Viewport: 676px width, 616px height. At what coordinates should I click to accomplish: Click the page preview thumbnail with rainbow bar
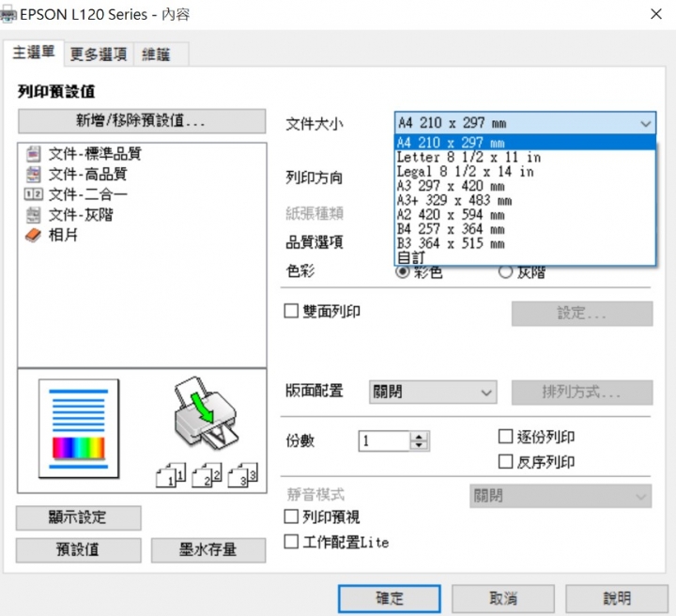(79, 428)
